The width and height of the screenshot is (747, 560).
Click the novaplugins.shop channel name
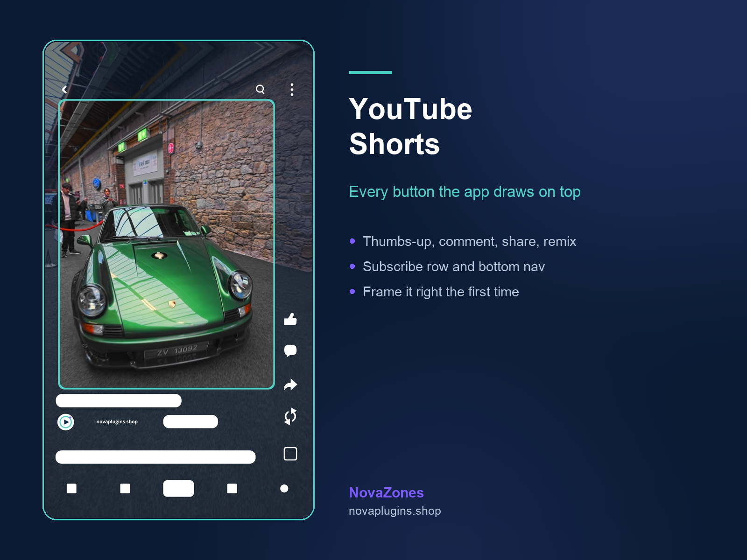[117, 421]
